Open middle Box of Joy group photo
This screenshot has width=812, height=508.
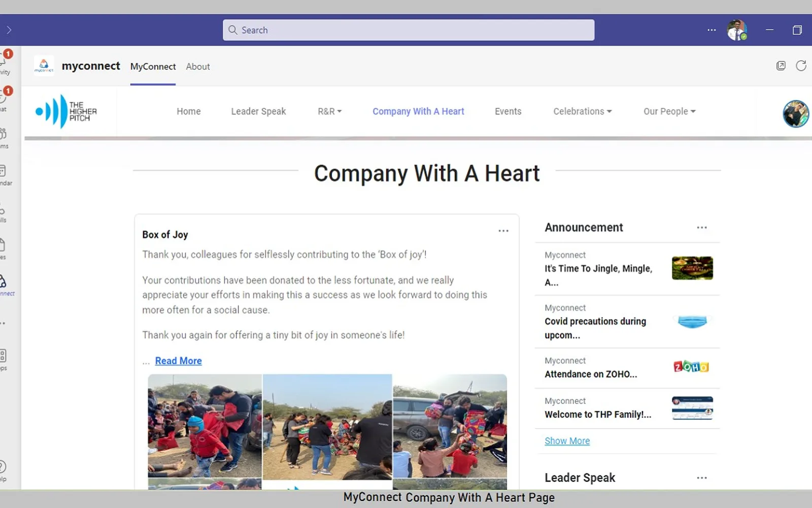click(x=327, y=427)
